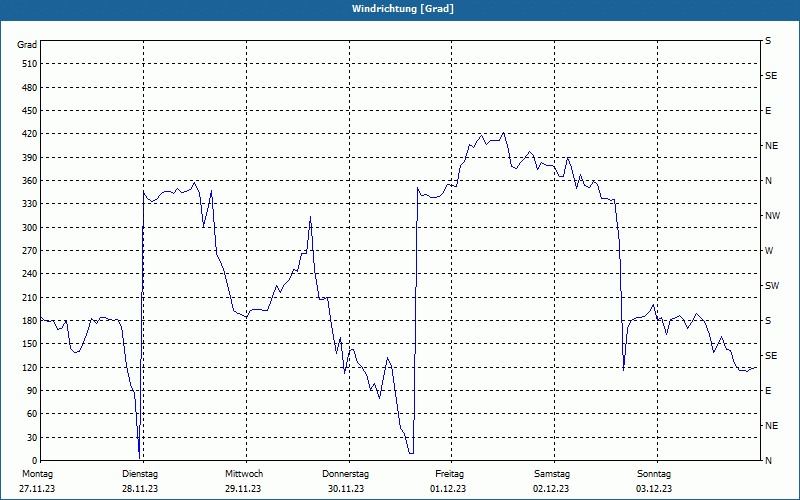Select the 480 value on the degree axis
The image size is (800, 500).
[30, 88]
